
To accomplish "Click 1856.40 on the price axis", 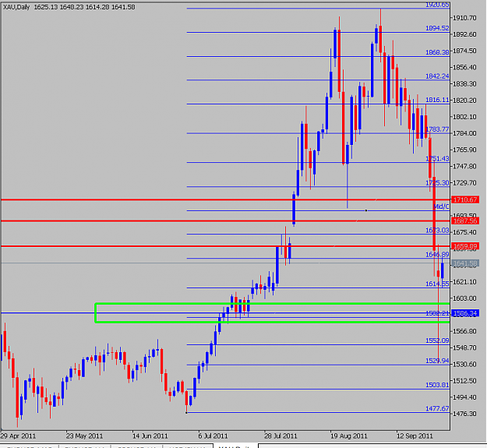I will pos(464,67).
